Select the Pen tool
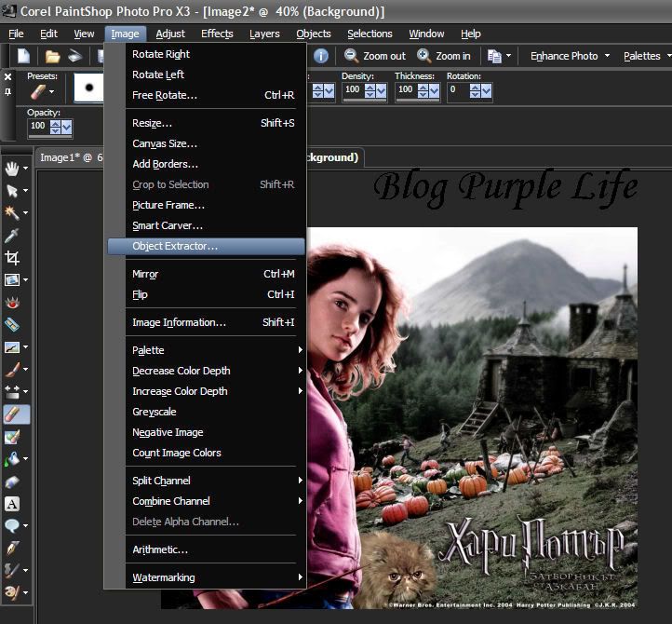This screenshot has height=624, width=672. 11,548
